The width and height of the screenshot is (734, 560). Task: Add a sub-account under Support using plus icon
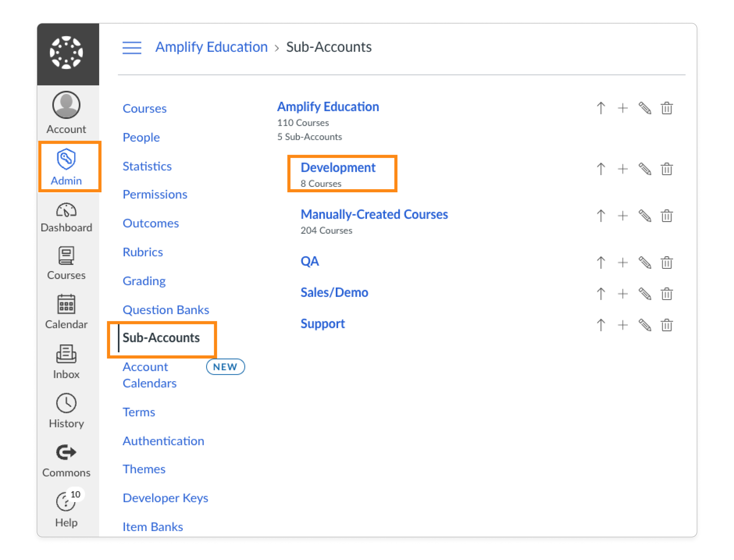622,324
